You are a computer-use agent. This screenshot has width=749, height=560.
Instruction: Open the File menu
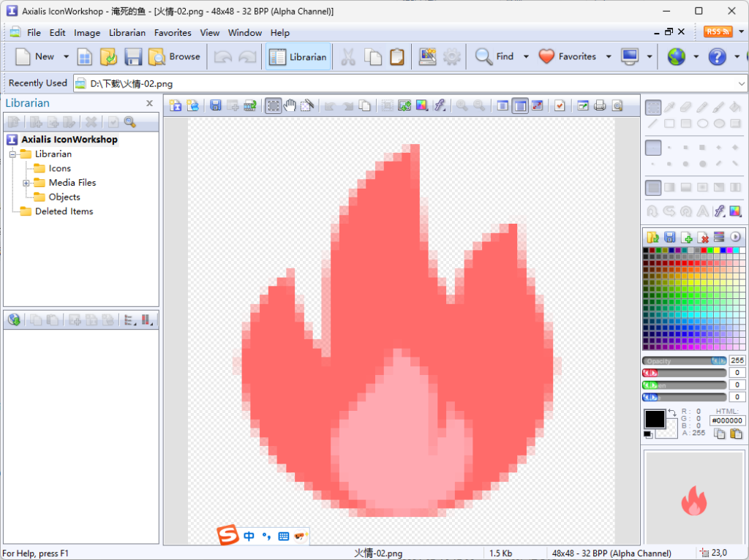point(34,32)
